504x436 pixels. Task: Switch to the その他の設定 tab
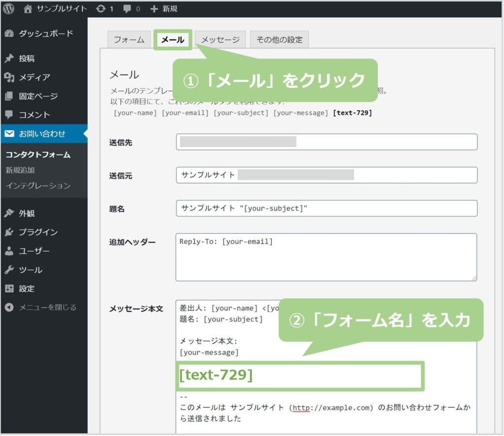coord(280,39)
